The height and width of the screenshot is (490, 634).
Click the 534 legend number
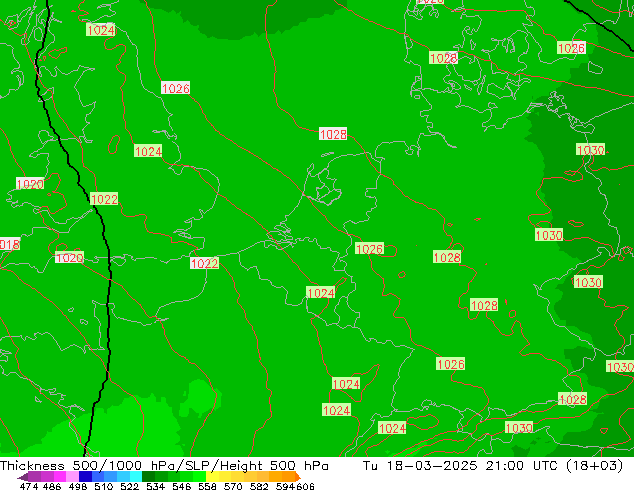point(154,486)
